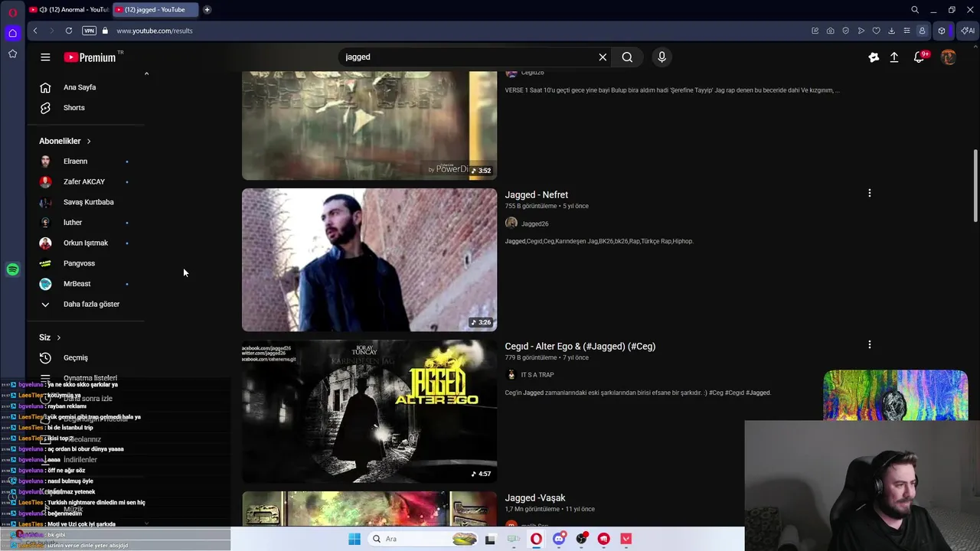
Task: Open OBS Studio from the taskbar
Action: [x=581, y=539]
